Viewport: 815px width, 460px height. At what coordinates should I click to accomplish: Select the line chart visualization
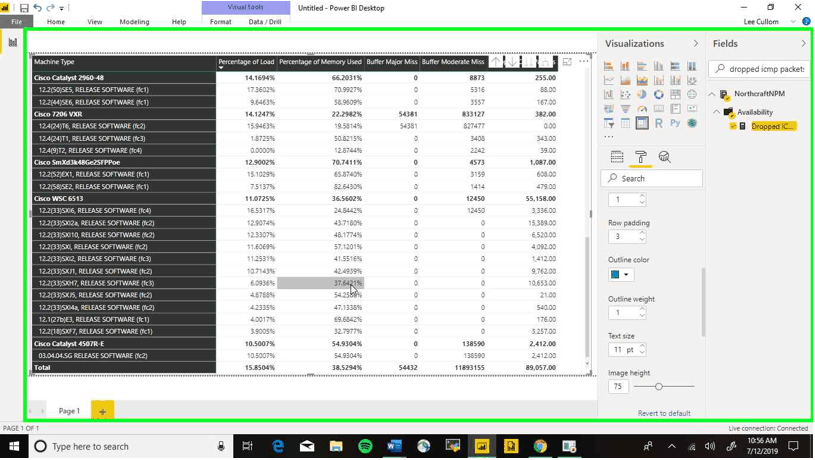608,81
